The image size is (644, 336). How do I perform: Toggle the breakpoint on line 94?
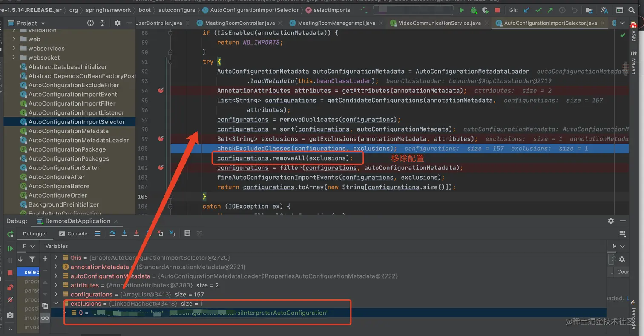coord(161,90)
